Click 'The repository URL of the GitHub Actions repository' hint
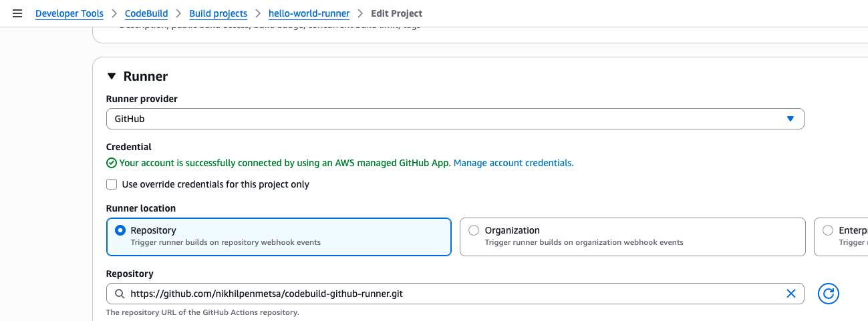Image resolution: width=868 pixels, height=321 pixels. 202,312
